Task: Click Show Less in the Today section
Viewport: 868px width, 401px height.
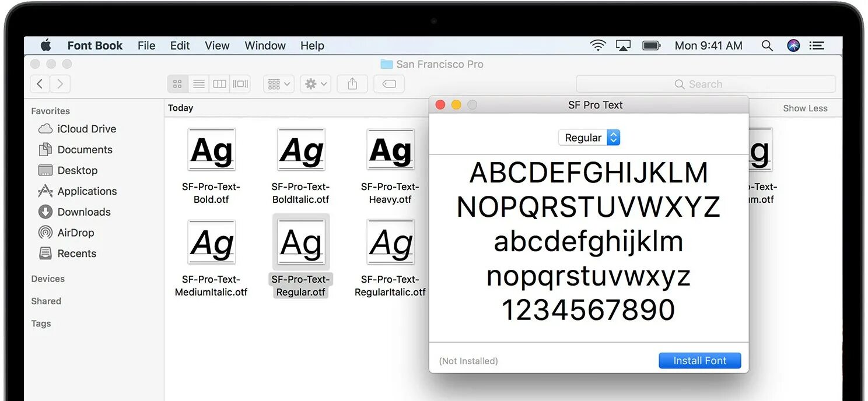Action: [x=805, y=108]
